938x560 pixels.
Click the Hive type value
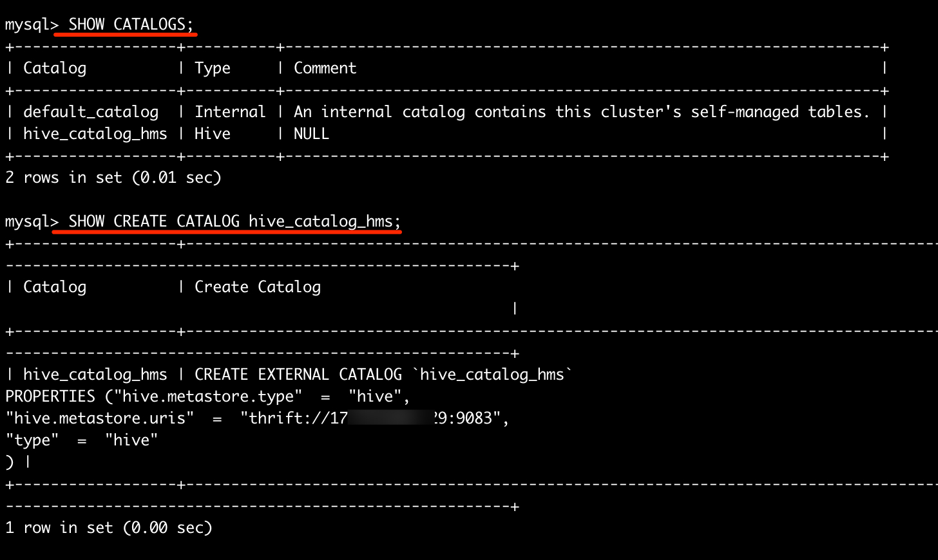tap(213, 134)
